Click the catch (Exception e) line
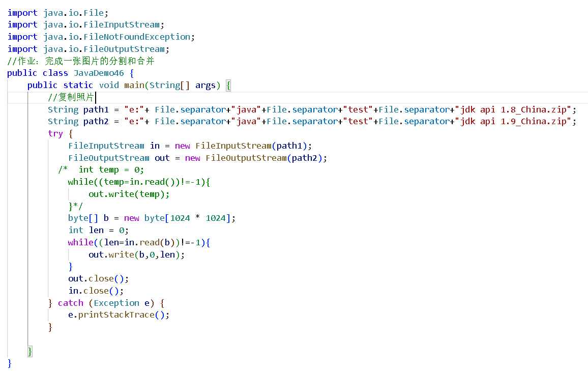Viewport: 588px width, 371px height. [x=106, y=303]
